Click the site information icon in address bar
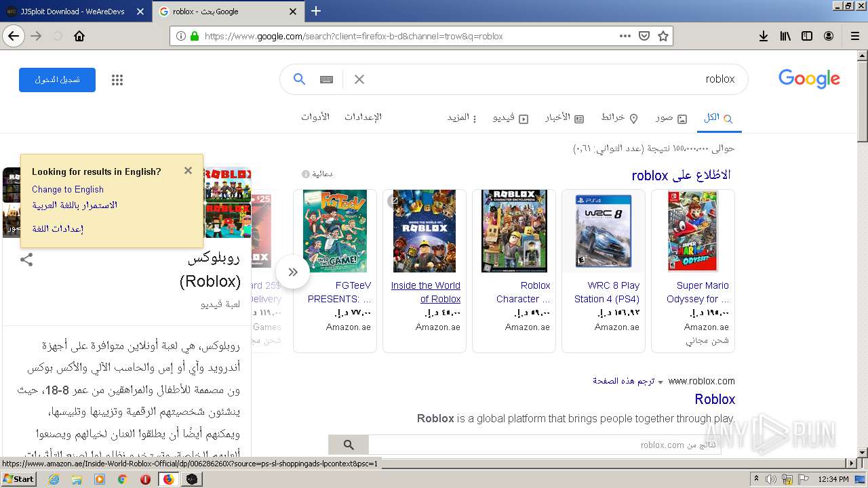Image resolution: width=868 pixels, height=488 pixels. 180,36
